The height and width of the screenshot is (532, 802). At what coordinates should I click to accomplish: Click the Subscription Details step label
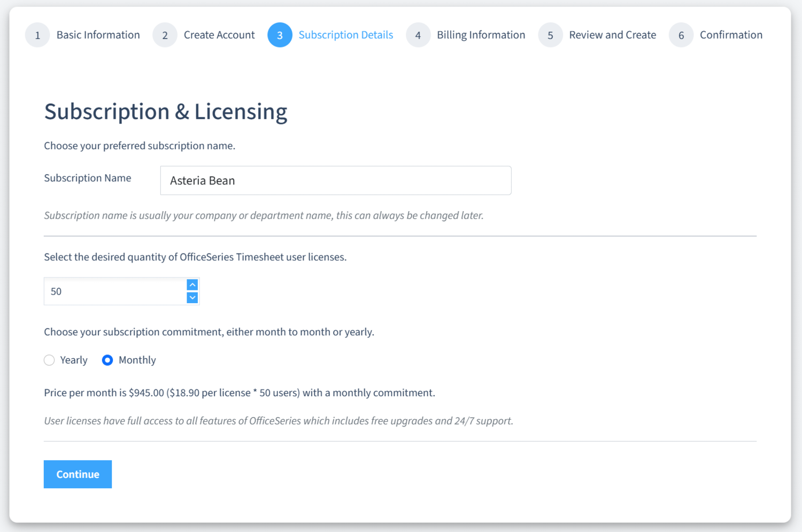pyautogui.click(x=345, y=35)
